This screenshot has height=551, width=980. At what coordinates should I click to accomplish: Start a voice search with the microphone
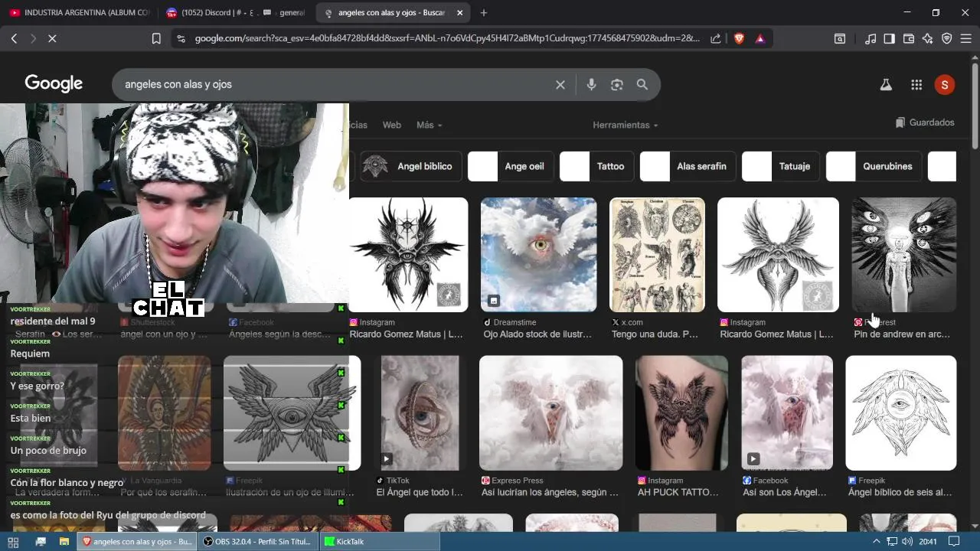coord(591,85)
